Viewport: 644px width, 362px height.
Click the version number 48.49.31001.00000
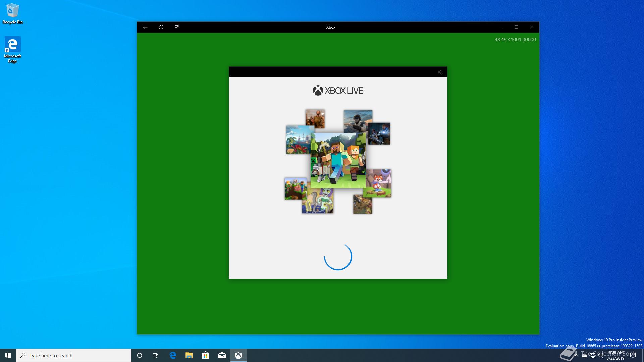(x=515, y=39)
